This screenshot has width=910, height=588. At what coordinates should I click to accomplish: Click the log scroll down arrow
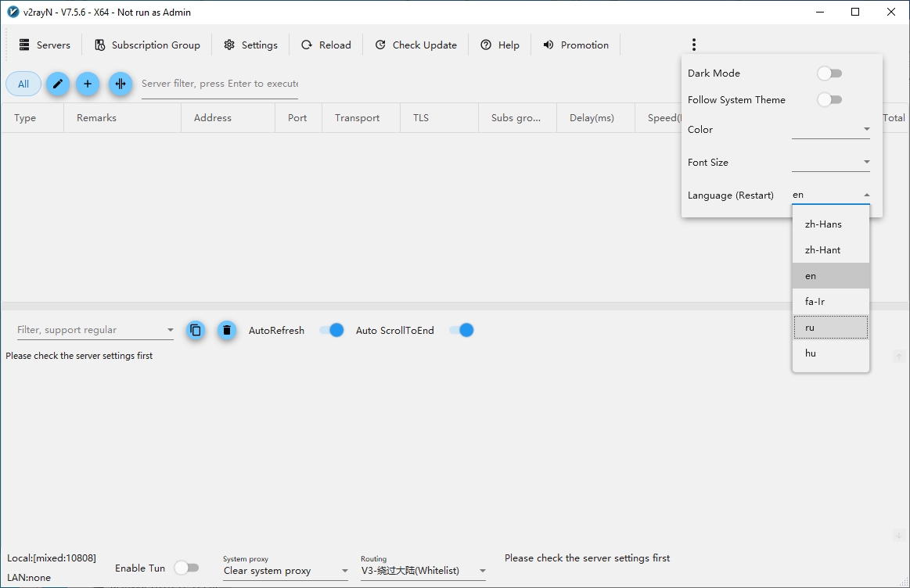coord(898,536)
